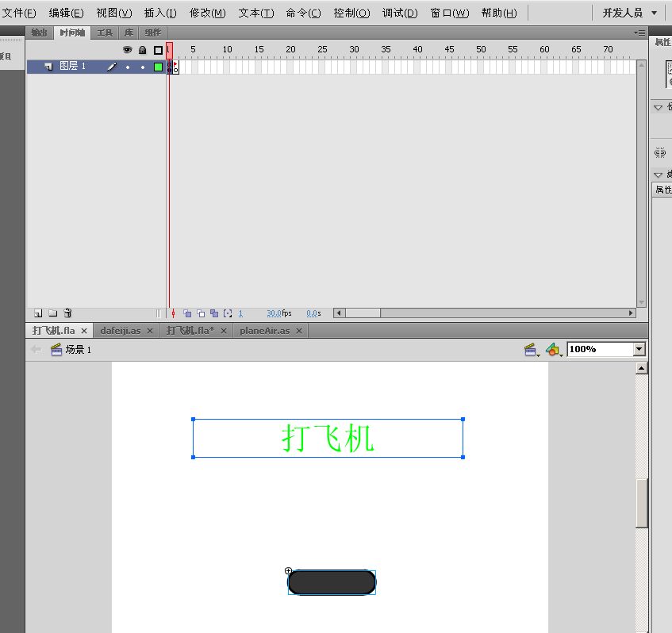Switch to the 库 panel tab
The height and width of the screenshot is (633, 672).
pos(129,33)
